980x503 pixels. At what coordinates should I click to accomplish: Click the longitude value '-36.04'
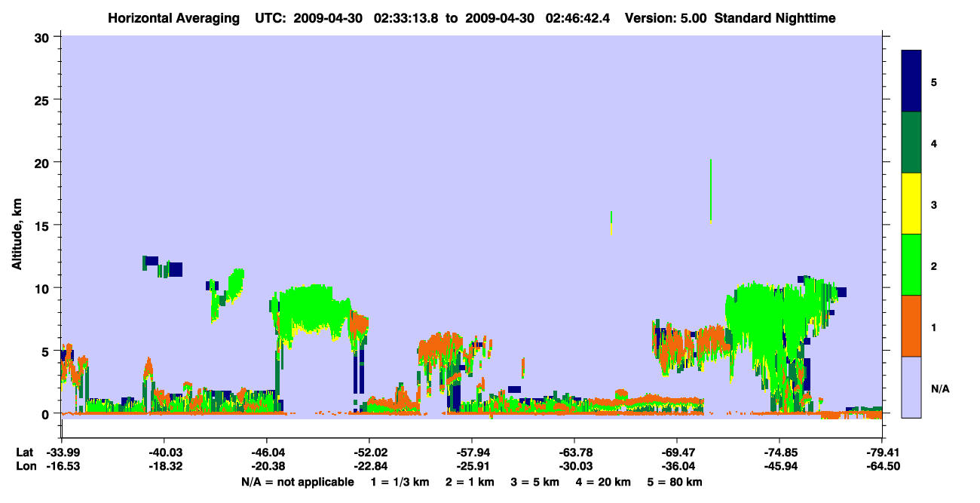coord(677,467)
